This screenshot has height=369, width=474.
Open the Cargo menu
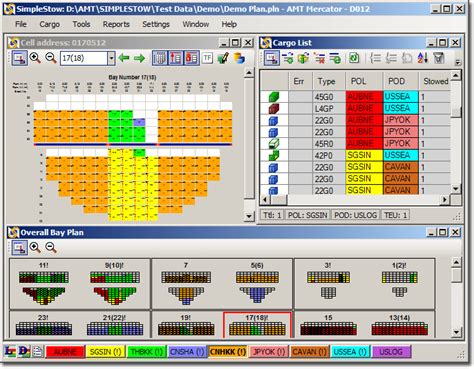[x=50, y=24]
